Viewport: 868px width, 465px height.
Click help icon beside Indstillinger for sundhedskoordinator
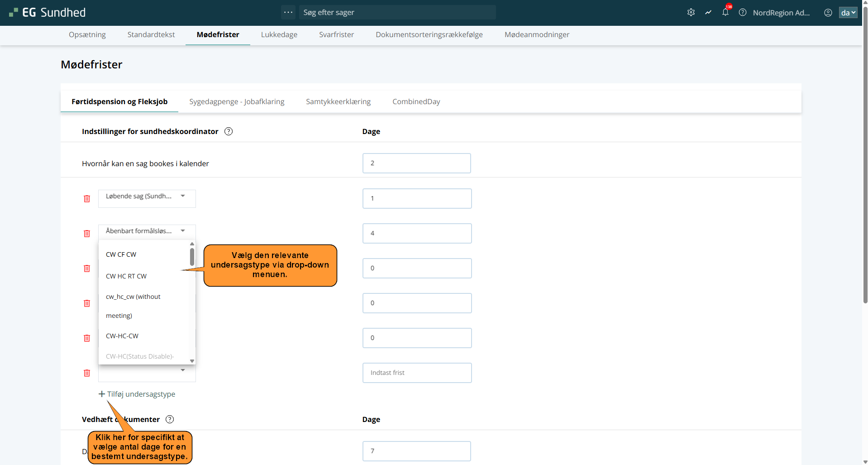coord(229,131)
